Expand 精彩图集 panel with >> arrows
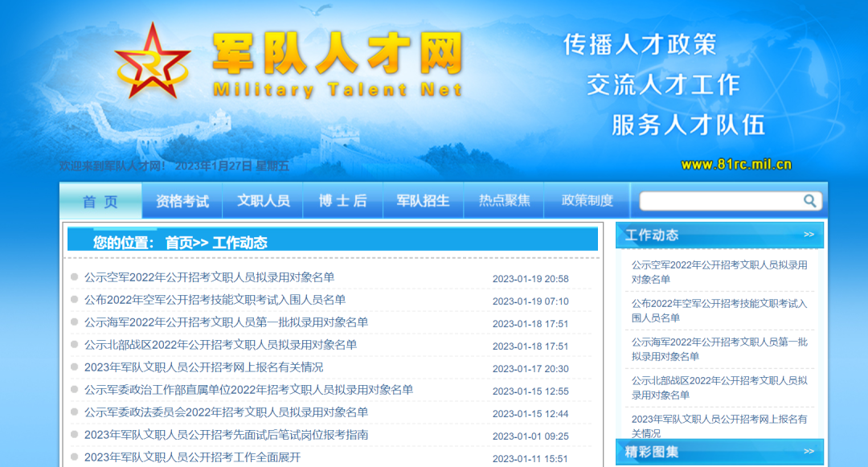 tap(809, 452)
